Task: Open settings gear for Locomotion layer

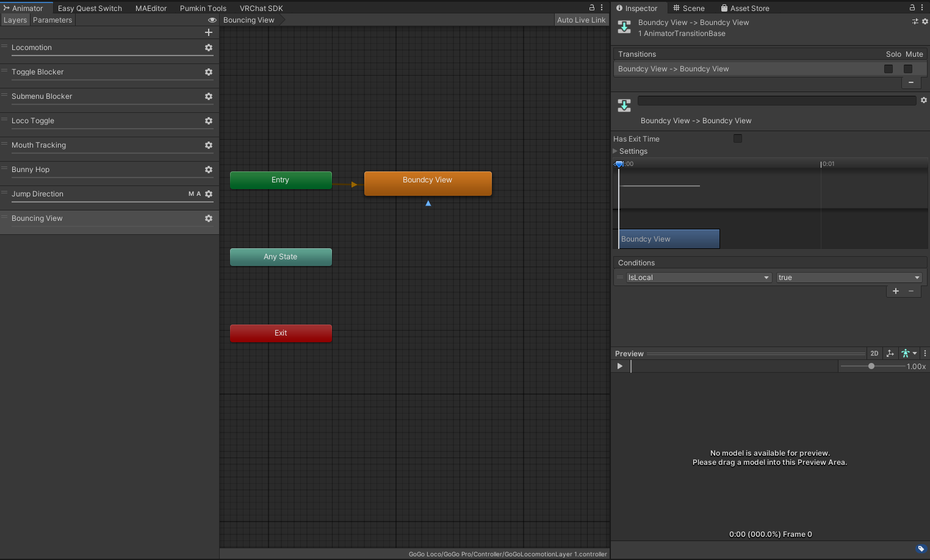Action: point(209,48)
